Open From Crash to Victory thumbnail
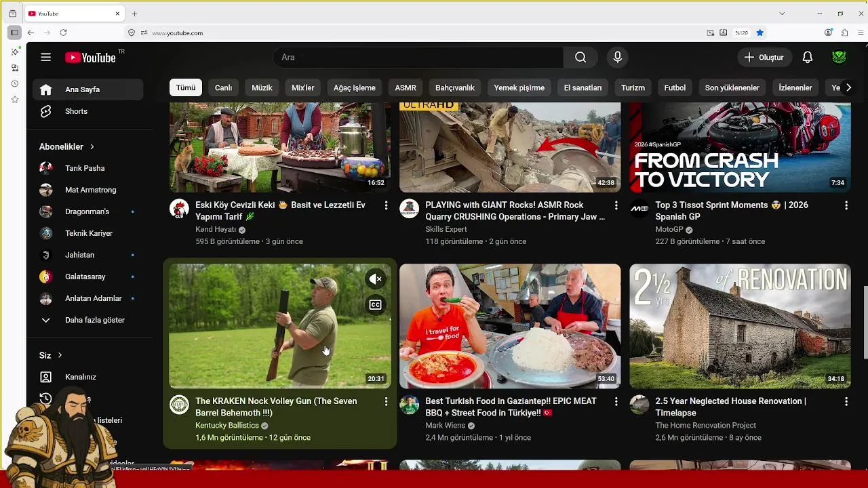The image size is (868, 488). click(x=740, y=147)
